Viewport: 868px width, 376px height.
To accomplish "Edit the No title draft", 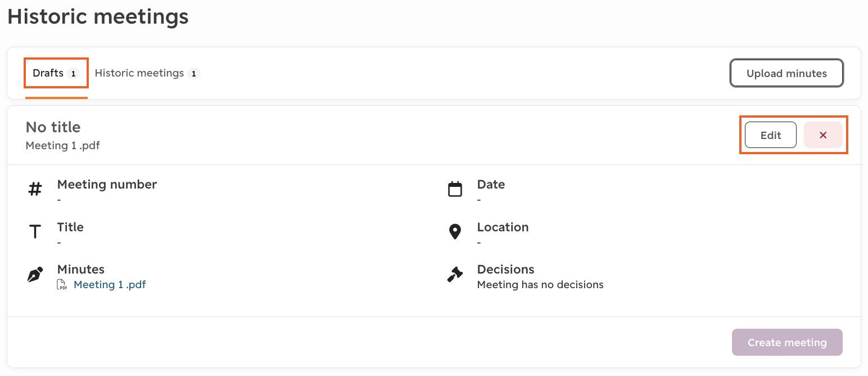I will pyautogui.click(x=771, y=135).
